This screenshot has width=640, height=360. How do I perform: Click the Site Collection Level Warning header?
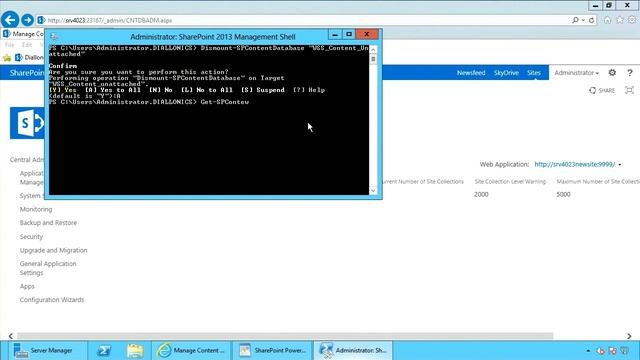click(510, 181)
